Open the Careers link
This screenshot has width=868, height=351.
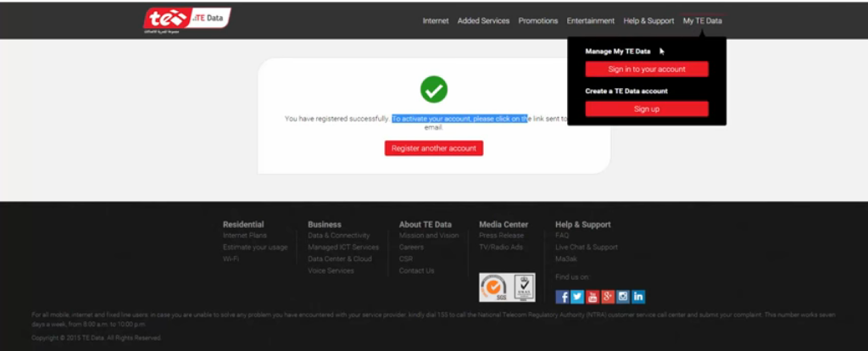[411, 248]
